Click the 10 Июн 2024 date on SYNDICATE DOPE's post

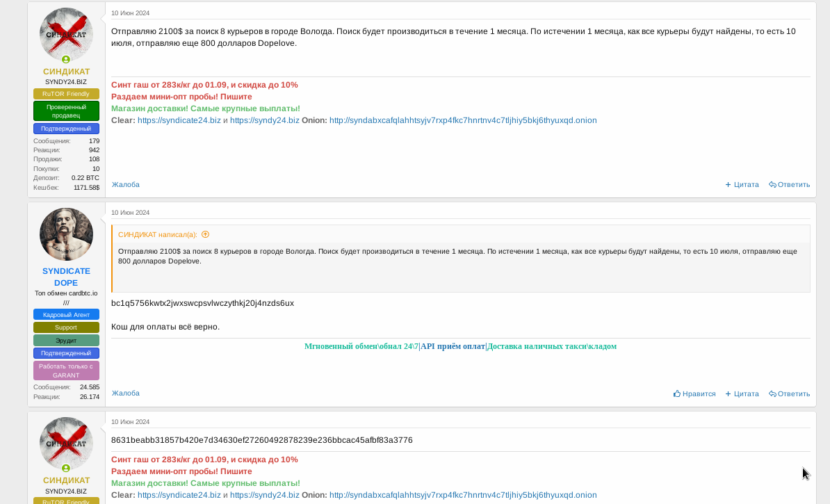tap(130, 213)
